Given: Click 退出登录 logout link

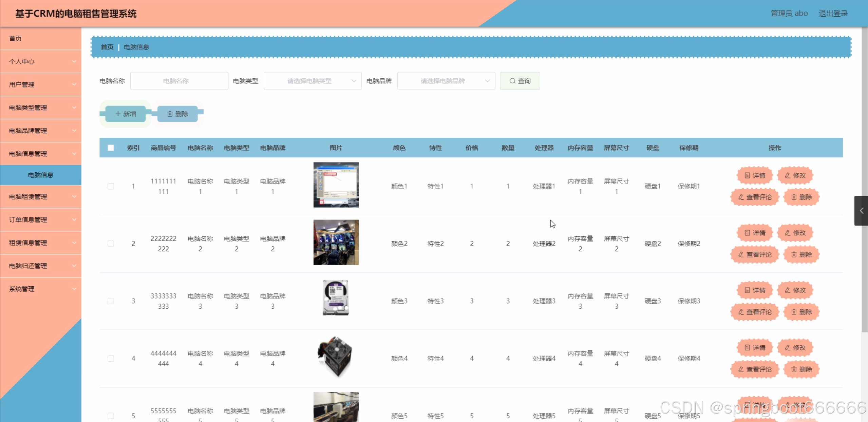Looking at the screenshot, I should pos(833,13).
